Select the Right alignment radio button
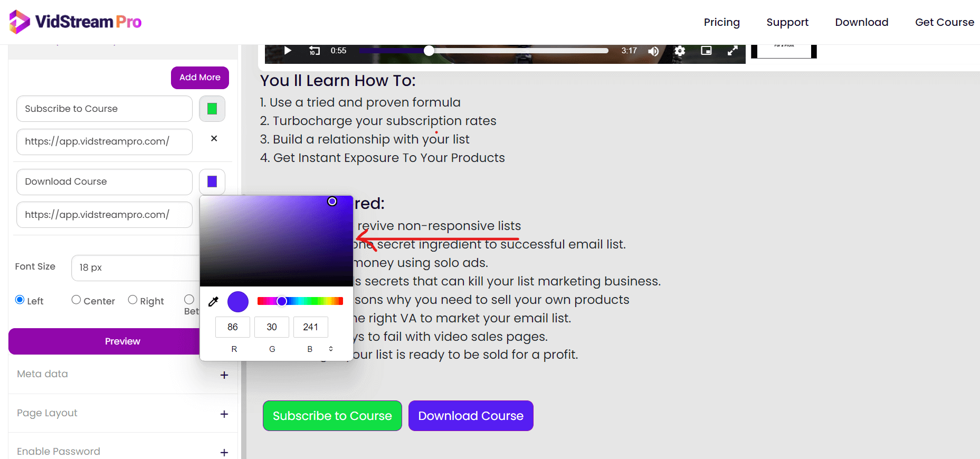This screenshot has height=459, width=980. pos(133,300)
